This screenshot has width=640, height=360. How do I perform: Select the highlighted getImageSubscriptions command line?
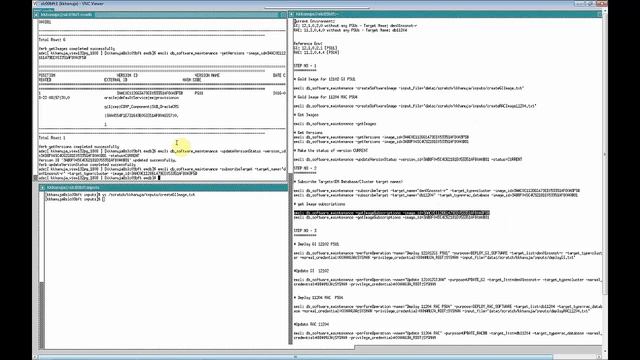391,213
